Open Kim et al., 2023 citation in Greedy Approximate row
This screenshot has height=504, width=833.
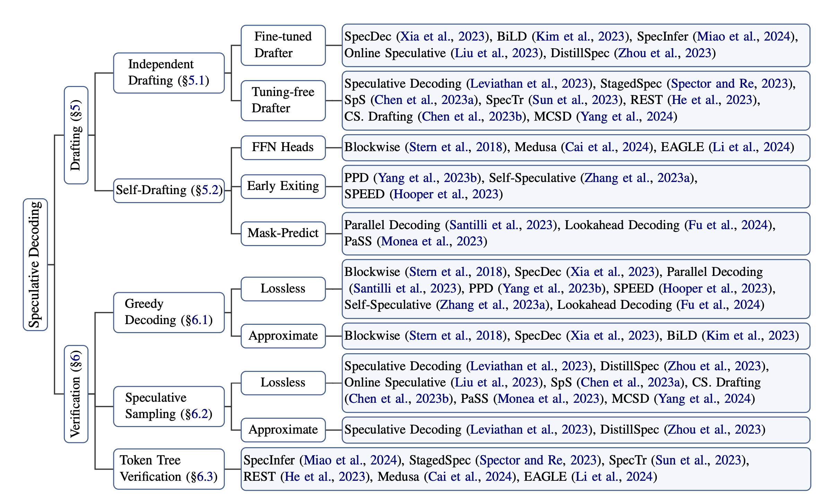(x=750, y=336)
